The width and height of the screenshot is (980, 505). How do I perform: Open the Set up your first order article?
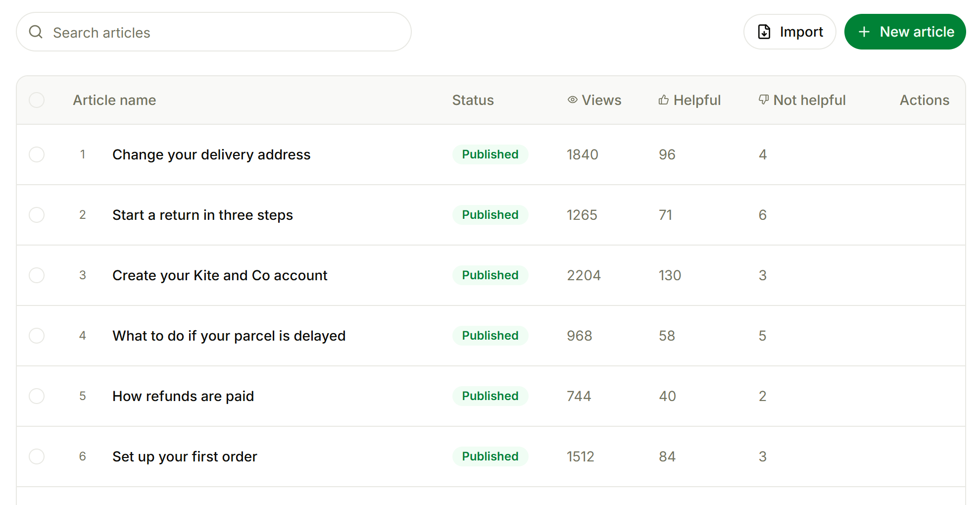point(185,456)
